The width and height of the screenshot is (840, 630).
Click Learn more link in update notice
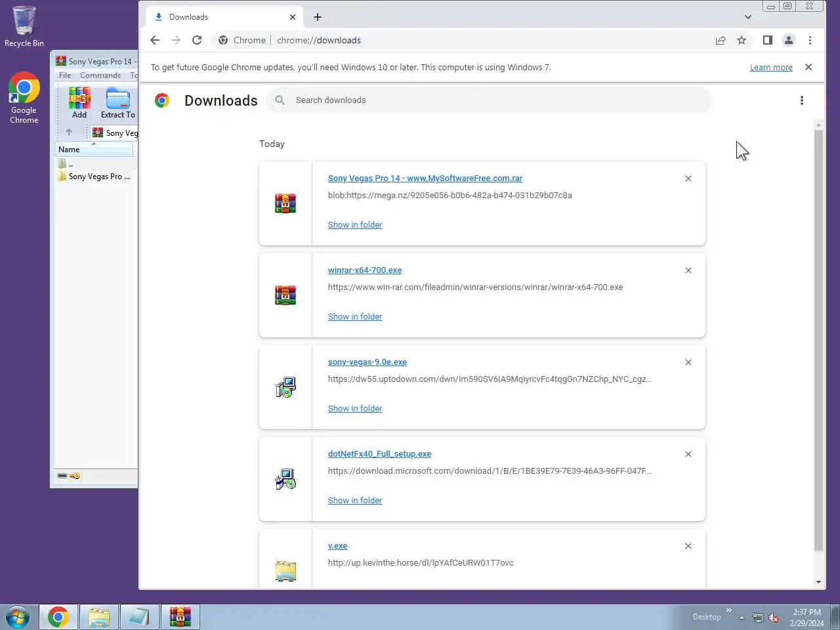(x=771, y=67)
